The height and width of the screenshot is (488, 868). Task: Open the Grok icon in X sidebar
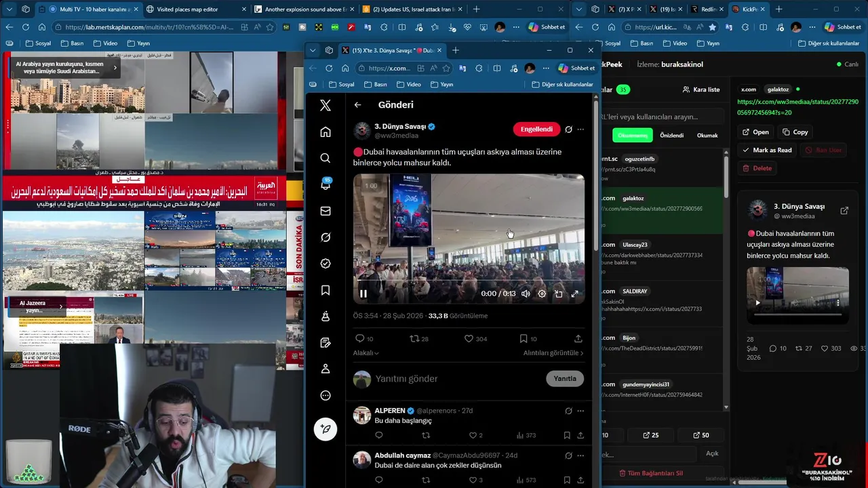pyautogui.click(x=325, y=237)
